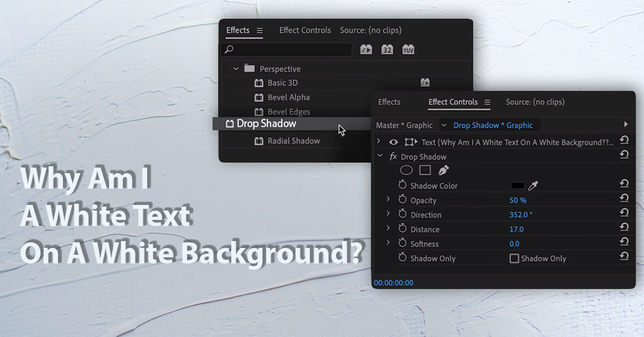Screen dimensions: 644x337
Task: Collapse the Perspective folder
Action: (236, 69)
